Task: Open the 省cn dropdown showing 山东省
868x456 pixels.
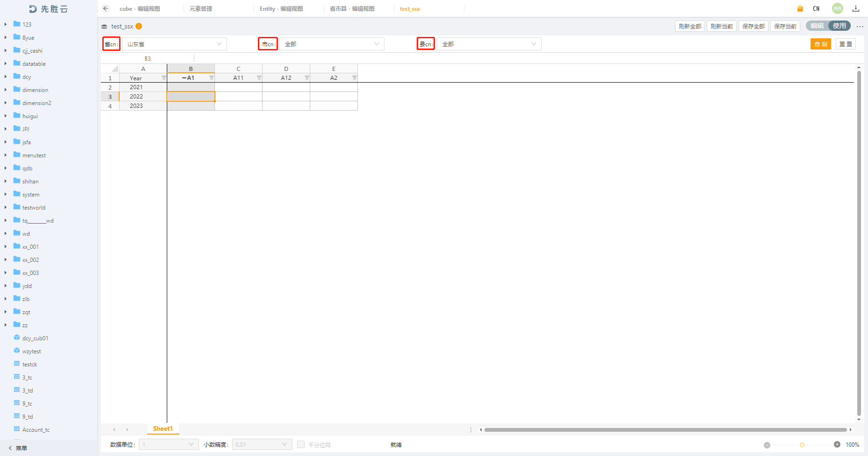Action: click(x=174, y=44)
